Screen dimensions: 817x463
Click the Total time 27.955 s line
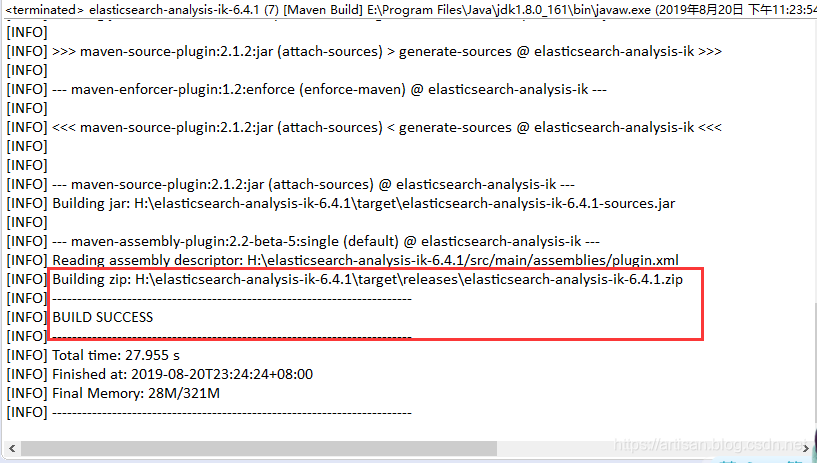click(x=115, y=355)
